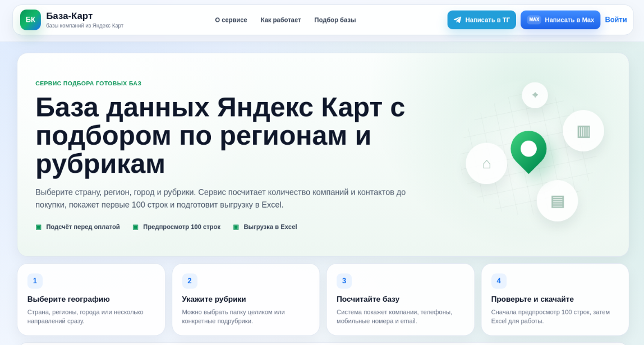Click the sparkle star icon circle
644x345 pixels.
pos(535,95)
